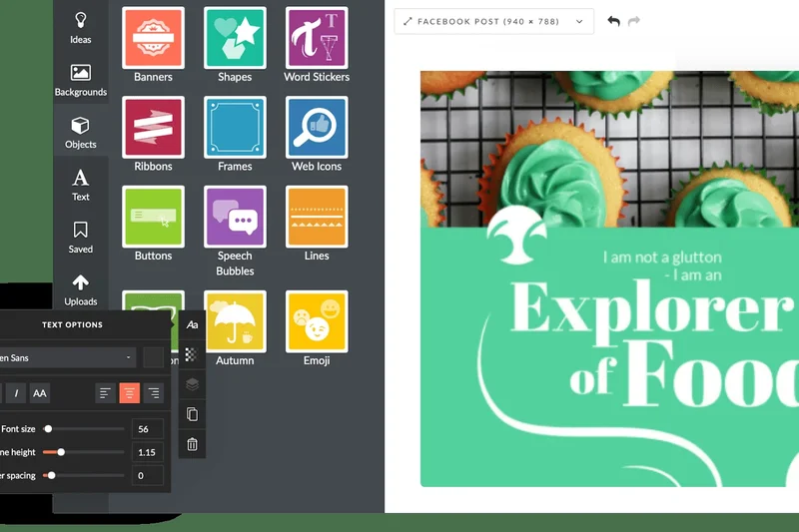
Task: Open Word Stickers category
Action: pos(317,38)
